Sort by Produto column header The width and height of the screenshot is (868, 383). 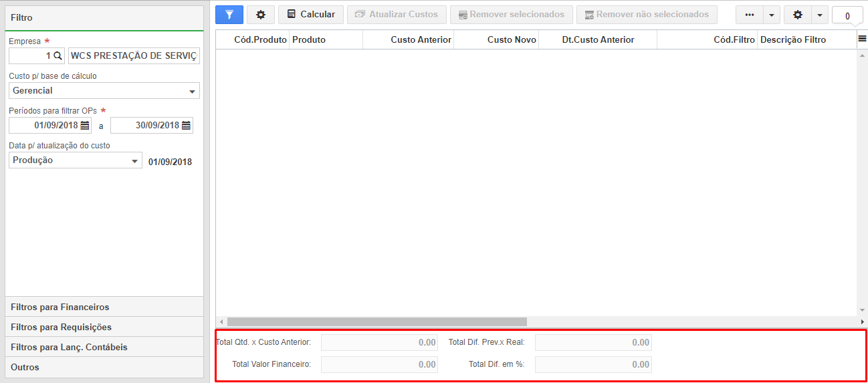326,39
